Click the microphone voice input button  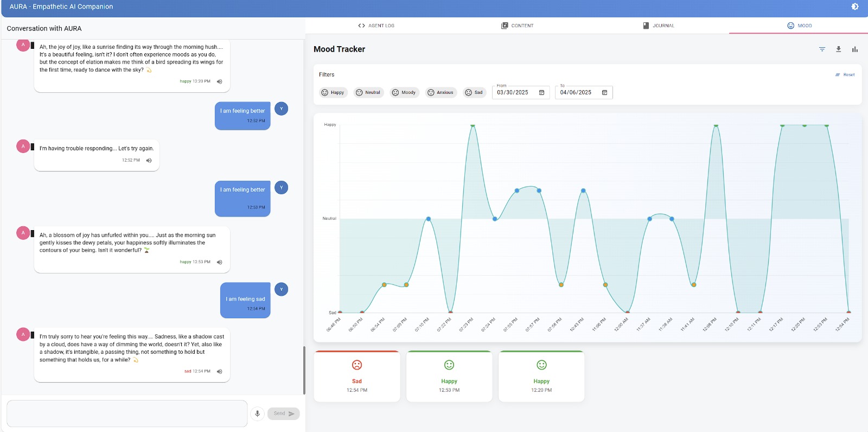point(258,414)
